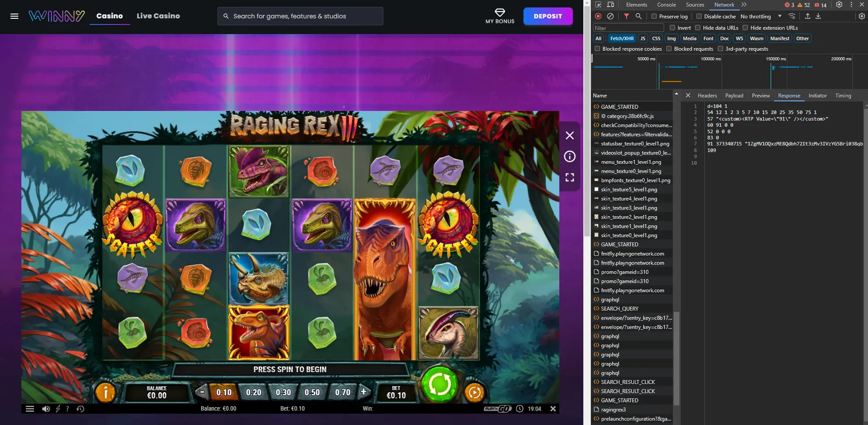The image size is (868, 425).
Task: Increase the bet with plus arrow
Action: pyautogui.click(x=364, y=392)
